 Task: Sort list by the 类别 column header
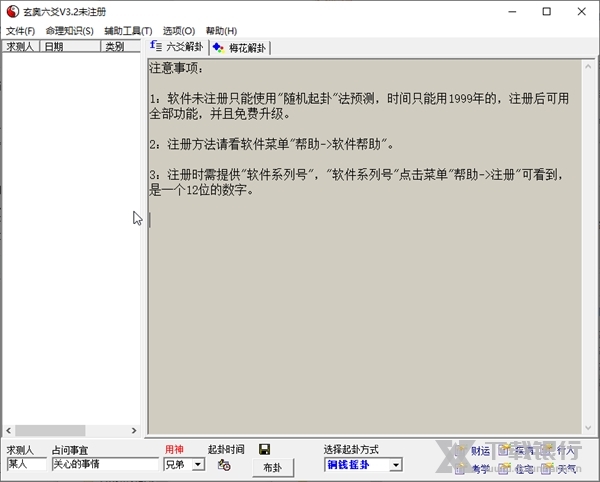click(121, 46)
